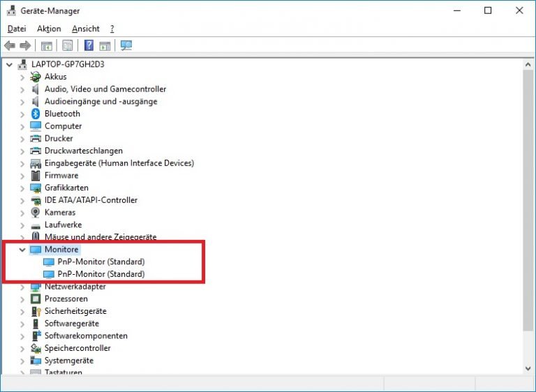Expand the Akkus category
This screenshot has width=536, height=392.
coord(22,77)
